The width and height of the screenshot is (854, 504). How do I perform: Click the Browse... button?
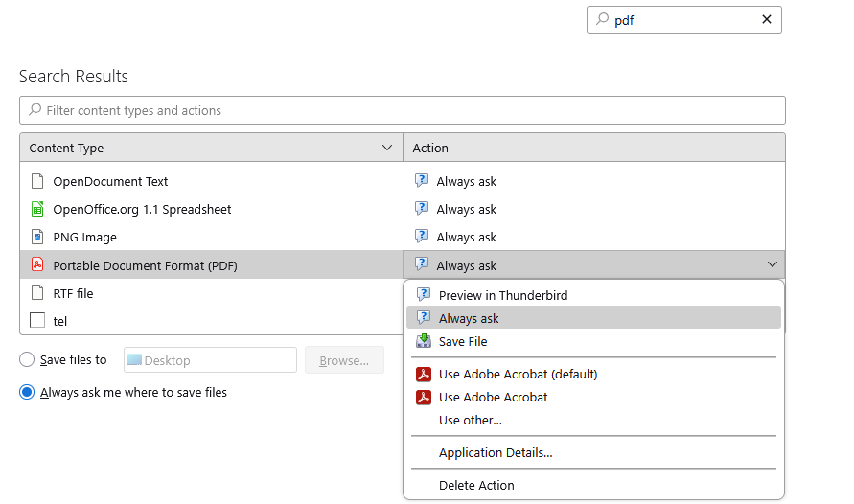(344, 360)
